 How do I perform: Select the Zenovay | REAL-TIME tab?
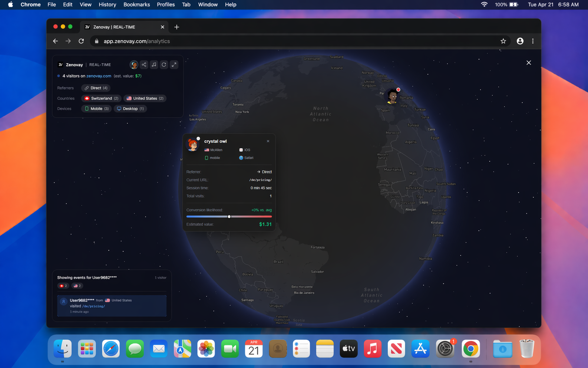point(124,27)
